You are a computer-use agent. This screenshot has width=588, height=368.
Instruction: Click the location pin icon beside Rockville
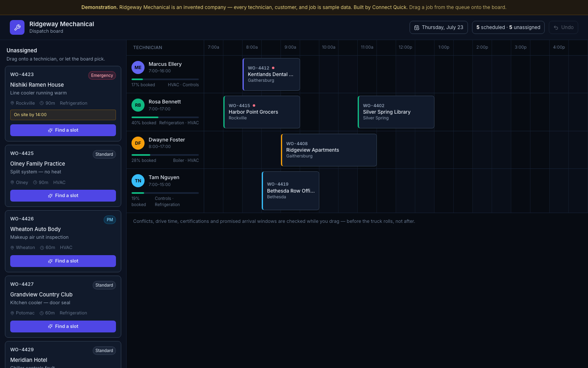tap(12, 103)
